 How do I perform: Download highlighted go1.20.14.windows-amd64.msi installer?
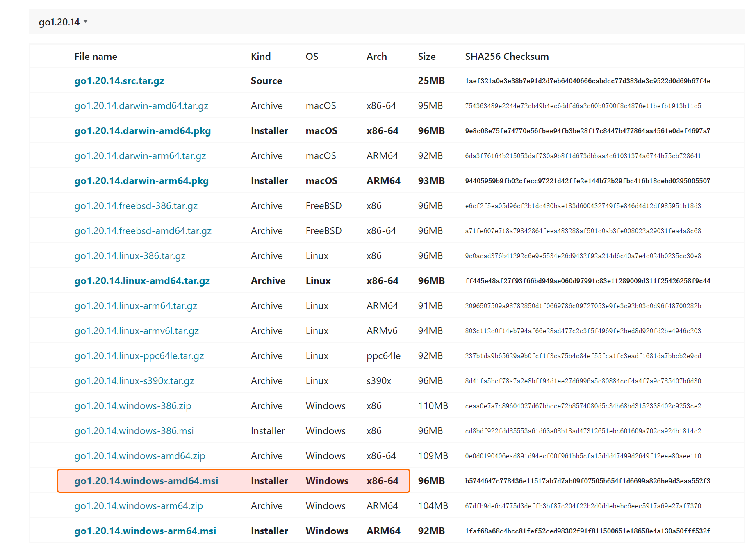146,481
